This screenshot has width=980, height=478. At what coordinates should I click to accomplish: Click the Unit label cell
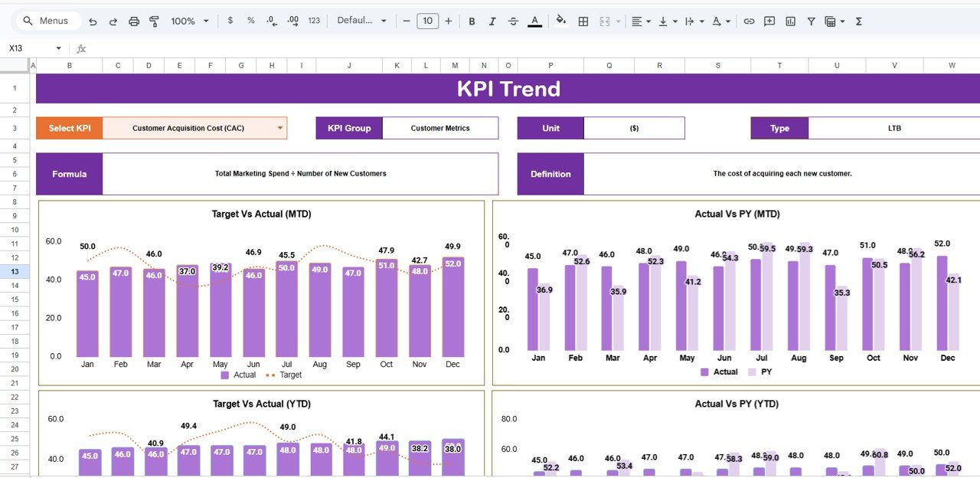(550, 128)
